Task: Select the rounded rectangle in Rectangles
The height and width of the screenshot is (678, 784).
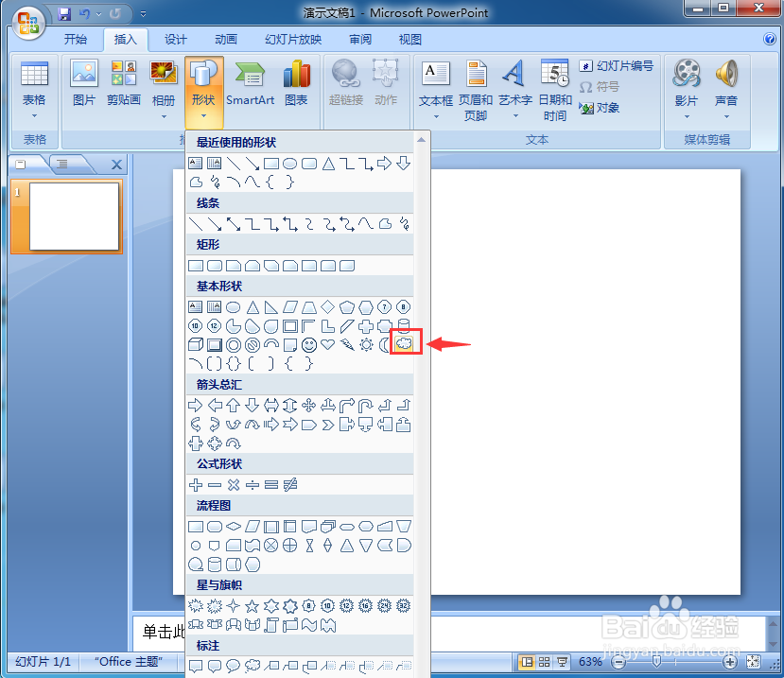Action: [x=215, y=266]
